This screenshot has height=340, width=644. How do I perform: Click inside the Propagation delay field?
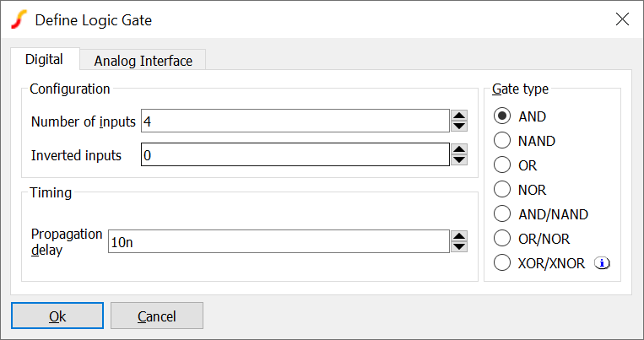(x=279, y=242)
